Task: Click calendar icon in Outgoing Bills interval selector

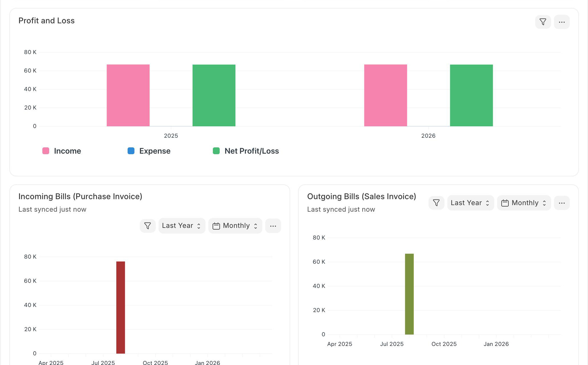Action: (x=505, y=203)
